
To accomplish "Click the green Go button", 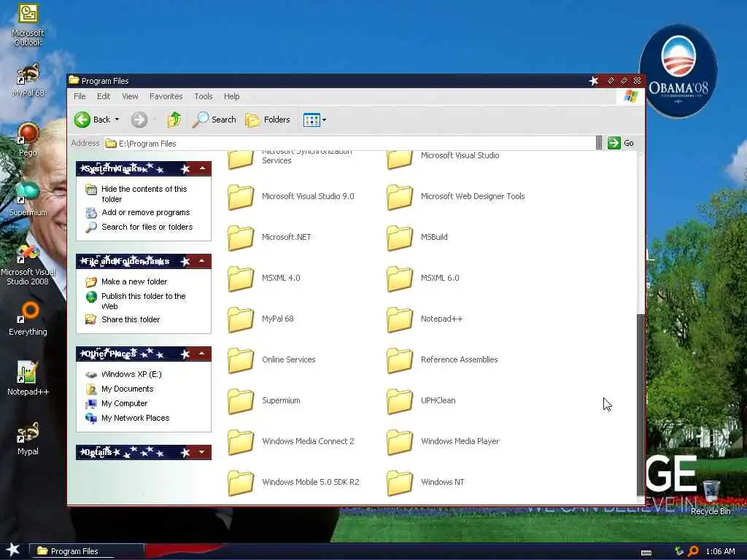I will (621, 143).
